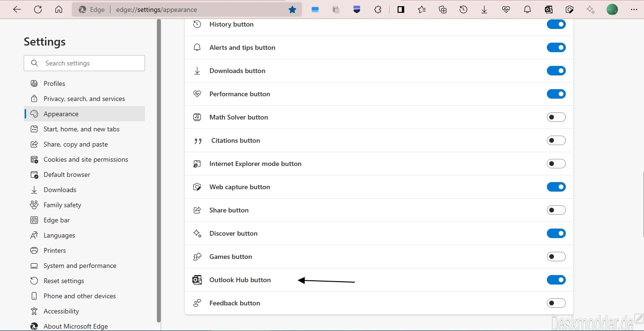Reload the page with the refresh icon

[x=38, y=9]
